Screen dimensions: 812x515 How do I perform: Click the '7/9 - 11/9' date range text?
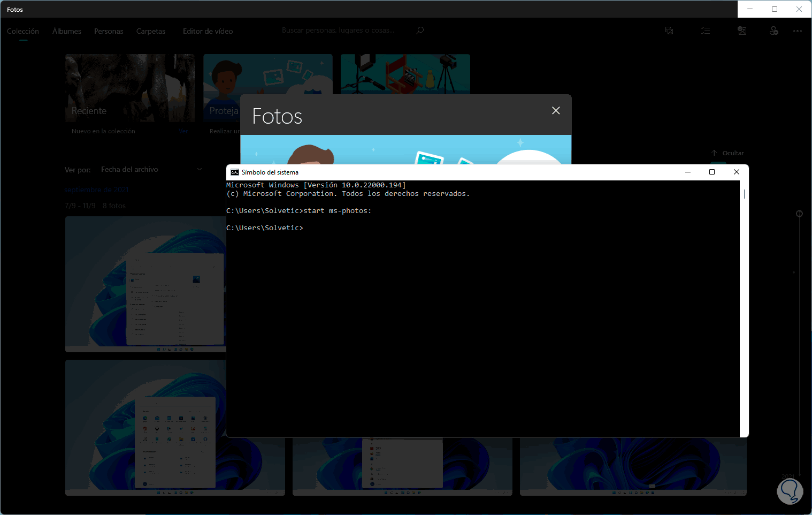tap(80, 206)
